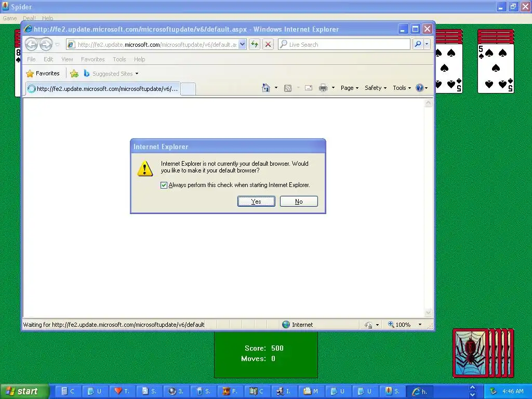Image resolution: width=532 pixels, height=399 pixels.
Task: Open the Favorites menu in menu bar
Action: (92, 59)
